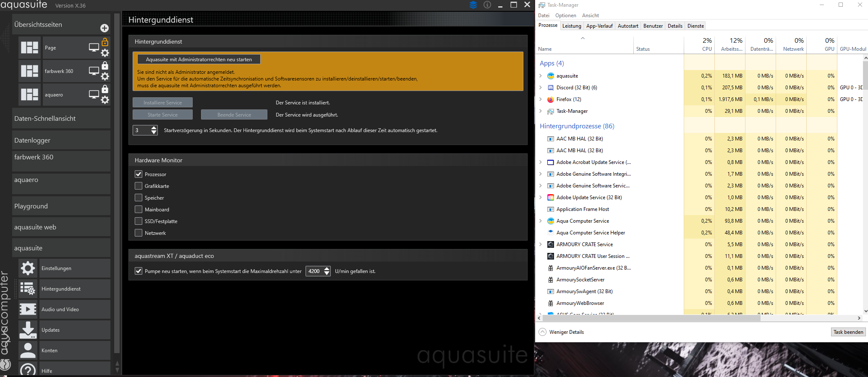This screenshot has height=377, width=868.
Task: Click the Task beenden button
Action: click(x=848, y=332)
